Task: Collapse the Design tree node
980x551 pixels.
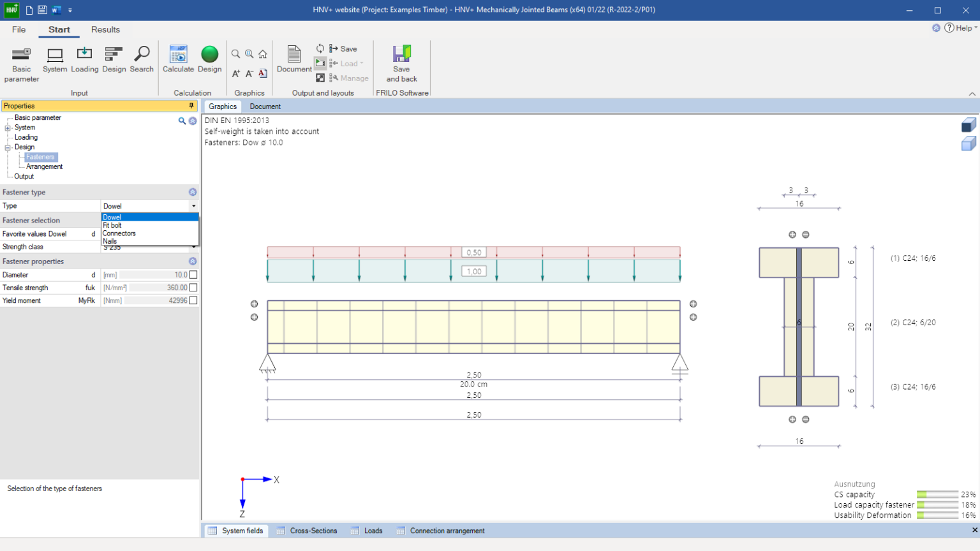Action: pyautogui.click(x=8, y=147)
